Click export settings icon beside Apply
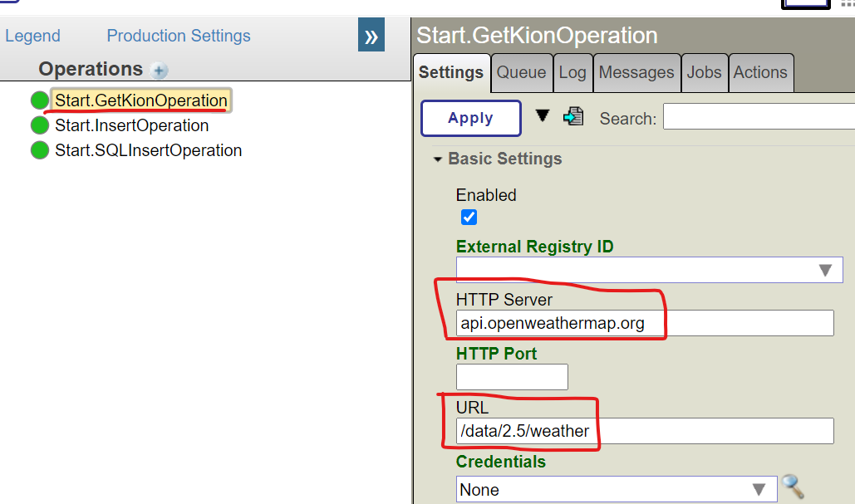This screenshot has width=855, height=504. pos(573,117)
